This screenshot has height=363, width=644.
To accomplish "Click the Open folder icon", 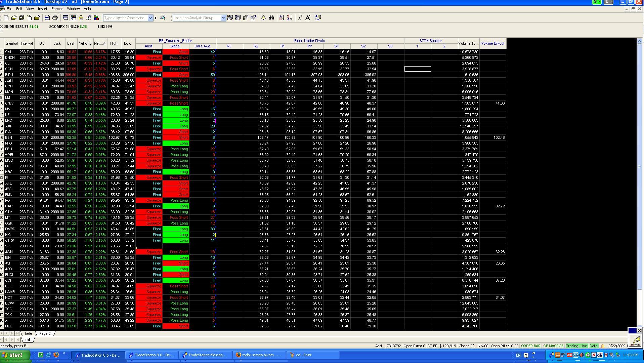I will pyautogui.click(x=14, y=18).
